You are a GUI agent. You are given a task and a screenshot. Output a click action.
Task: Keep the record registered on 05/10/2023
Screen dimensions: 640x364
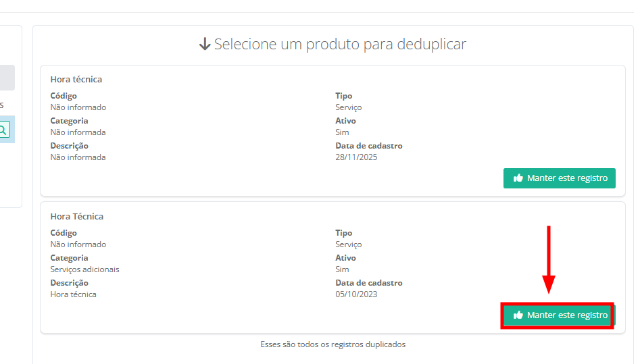point(558,315)
